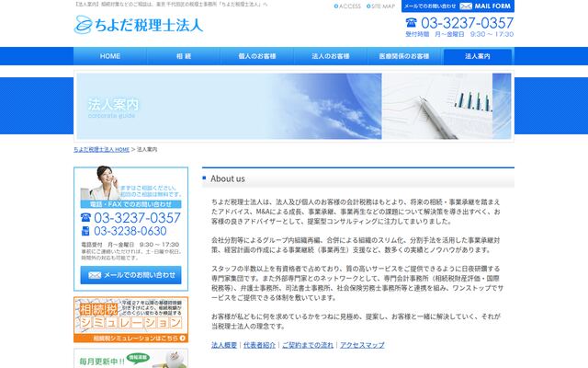The height and width of the screenshot is (368, 588).
Task: Click the SITE MAP bullet icon
Action: [x=368, y=6]
